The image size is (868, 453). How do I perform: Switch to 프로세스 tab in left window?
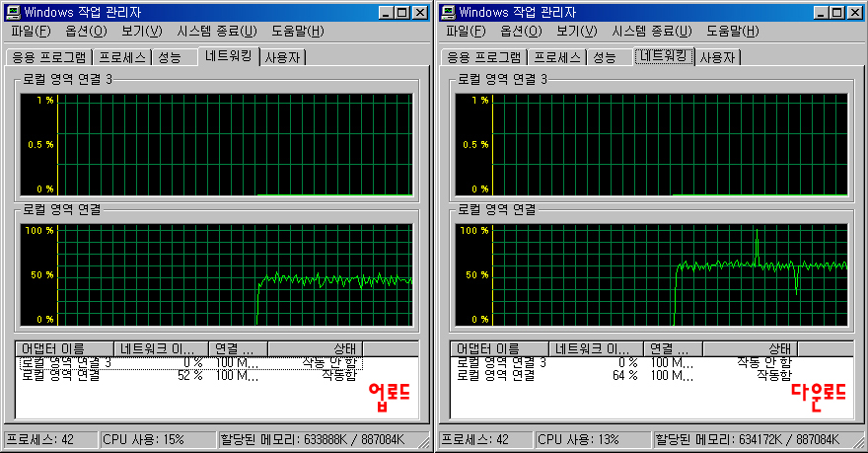pos(122,57)
